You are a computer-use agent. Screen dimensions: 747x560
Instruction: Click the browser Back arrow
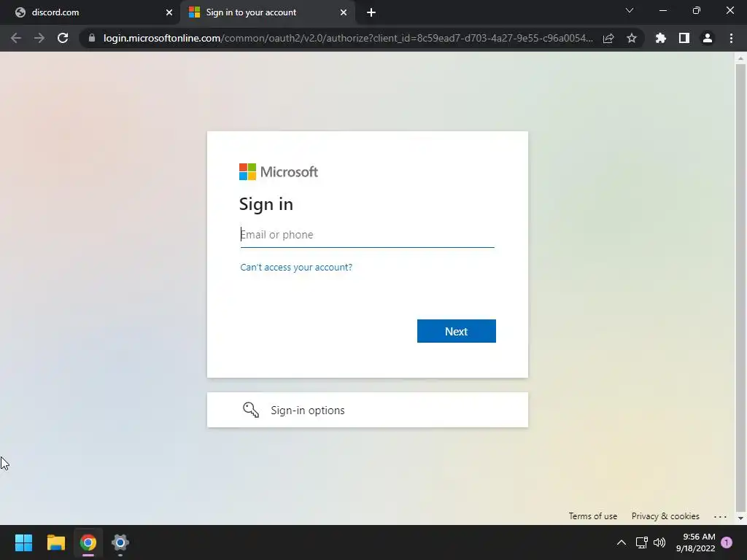click(x=16, y=38)
